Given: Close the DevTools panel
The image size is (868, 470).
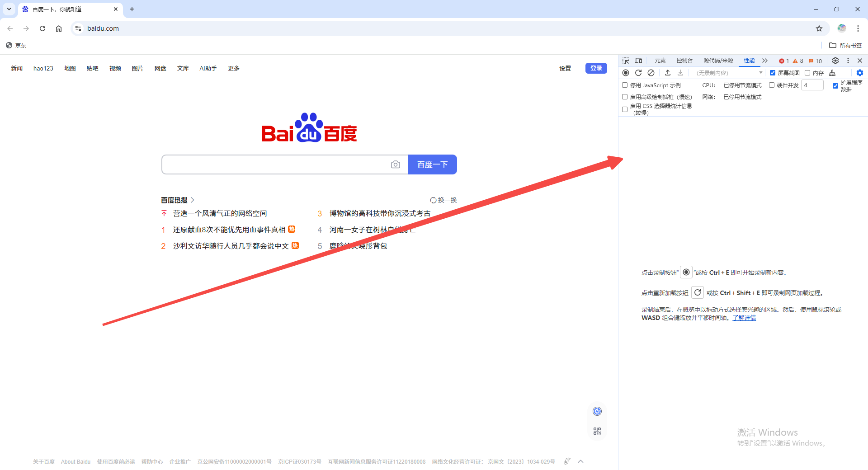Looking at the screenshot, I should 860,61.
